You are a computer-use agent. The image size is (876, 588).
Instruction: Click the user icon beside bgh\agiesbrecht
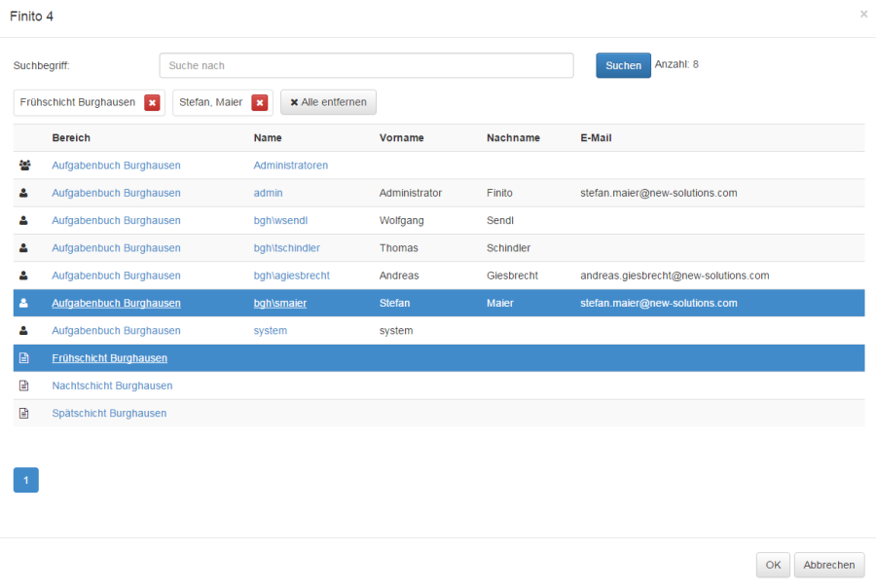(x=24, y=276)
